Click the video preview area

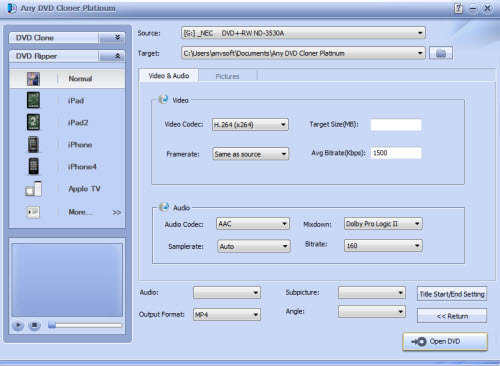coord(67,280)
